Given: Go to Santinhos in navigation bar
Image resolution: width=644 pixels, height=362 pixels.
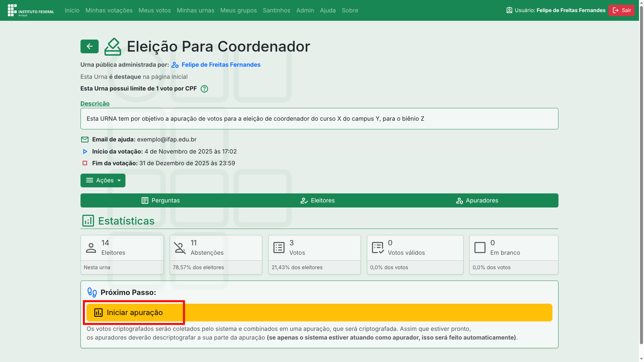Looking at the screenshot, I should (276, 10).
